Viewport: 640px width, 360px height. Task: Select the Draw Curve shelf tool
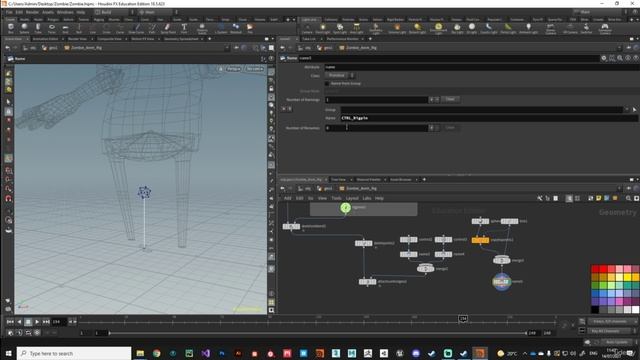(x=136, y=28)
